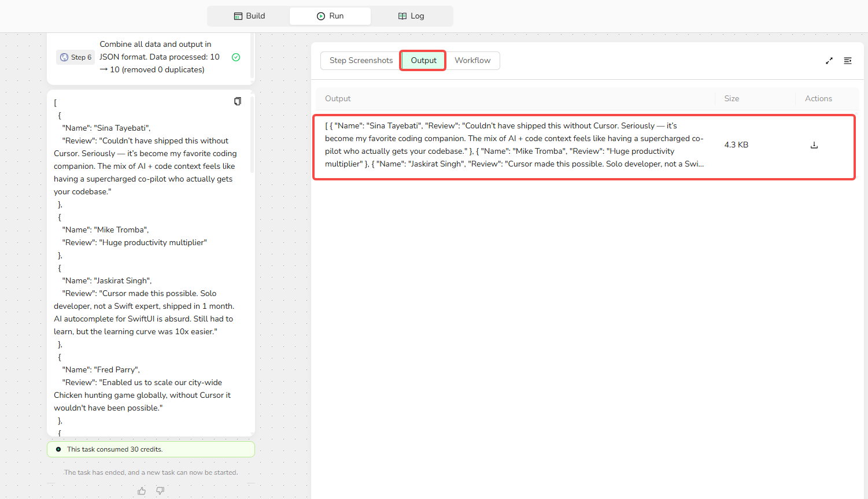Select the Output tab
This screenshot has width=868, height=499.
coord(423,61)
